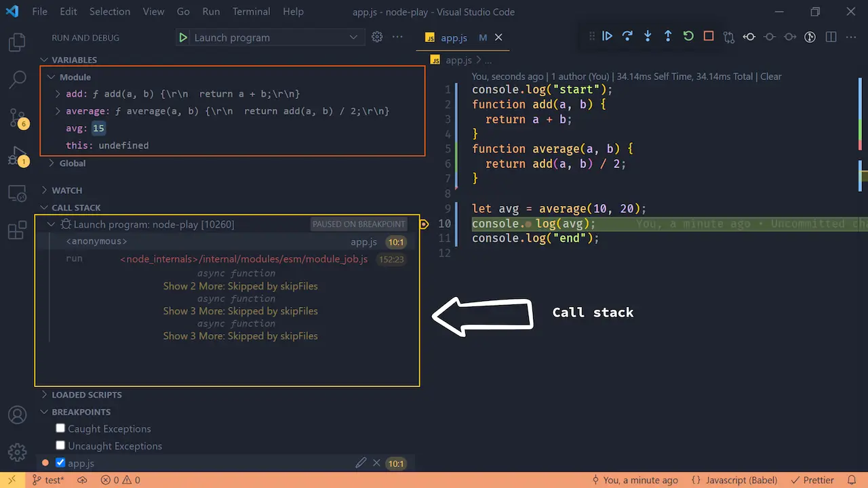Image resolution: width=868 pixels, height=488 pixels.
Task: Enable Uncaught Exceptions breakpoint checkbox
Action: tap(60, 445)
